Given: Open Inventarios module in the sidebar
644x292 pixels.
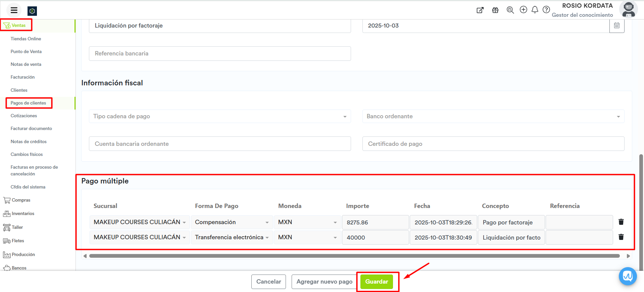Looking at the screenshot, I should click(23, 214).
